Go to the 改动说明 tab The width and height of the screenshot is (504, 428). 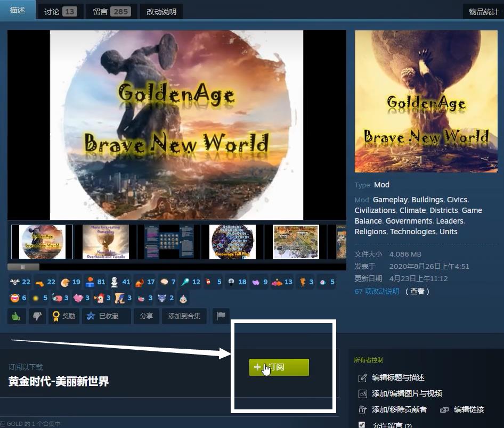click(161, 12)
